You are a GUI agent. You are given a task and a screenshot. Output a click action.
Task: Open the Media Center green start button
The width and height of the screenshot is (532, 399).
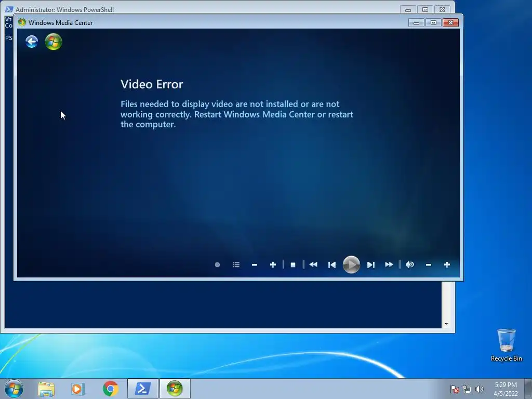point(54,42)
